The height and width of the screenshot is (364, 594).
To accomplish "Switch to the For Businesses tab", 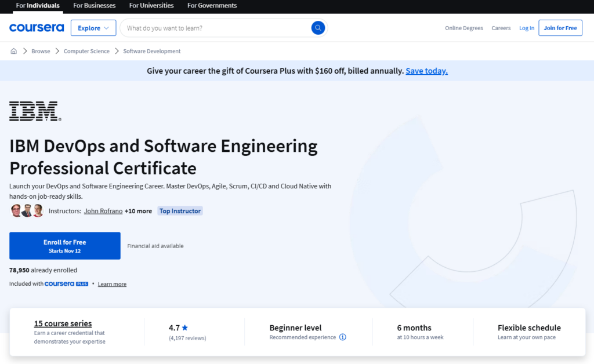I will 95,6.
